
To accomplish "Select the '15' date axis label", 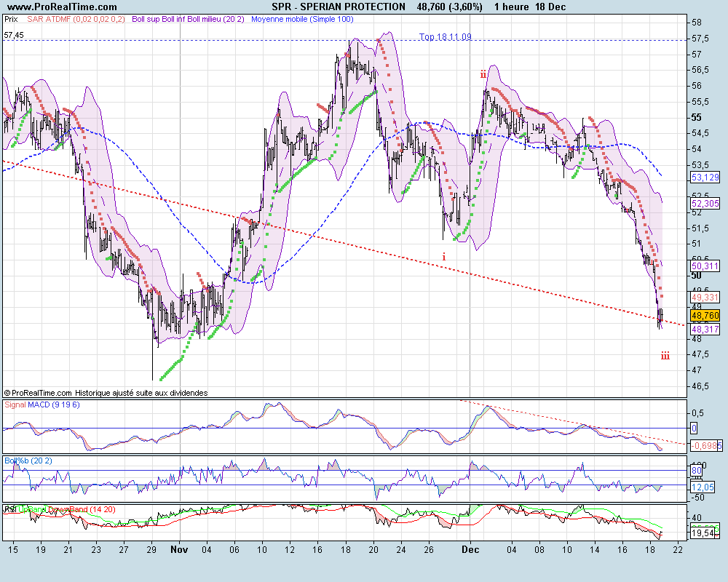I will 13,550.
